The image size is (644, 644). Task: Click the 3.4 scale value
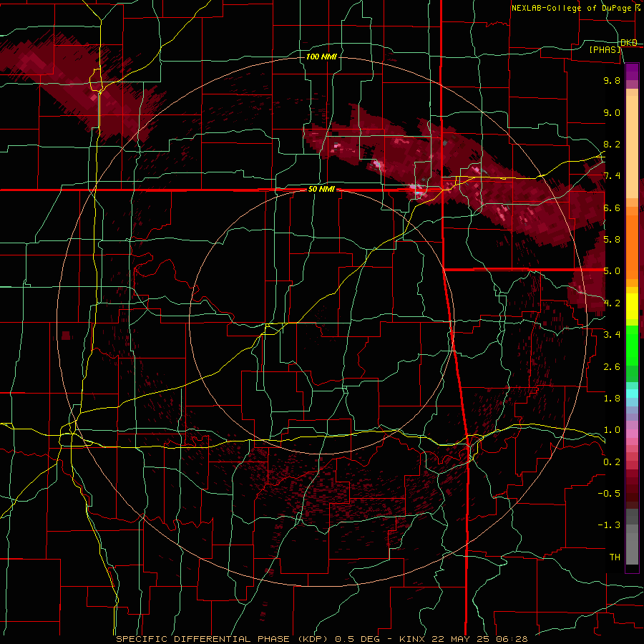pyautogui.click(x=612, y=335)
